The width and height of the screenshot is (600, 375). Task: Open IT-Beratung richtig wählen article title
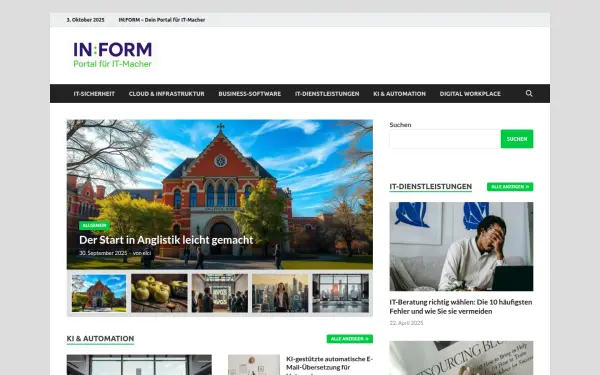tap(461, 307)
